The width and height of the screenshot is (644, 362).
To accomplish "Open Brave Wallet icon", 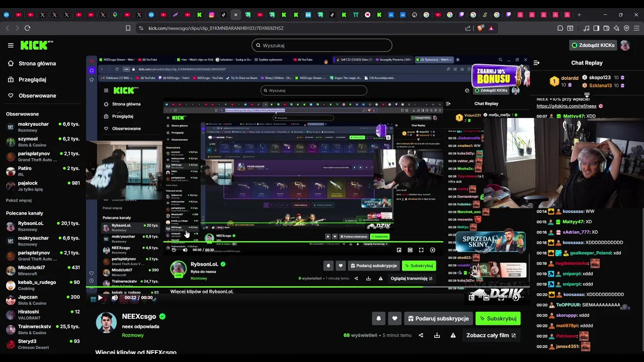I will [606, 28].
